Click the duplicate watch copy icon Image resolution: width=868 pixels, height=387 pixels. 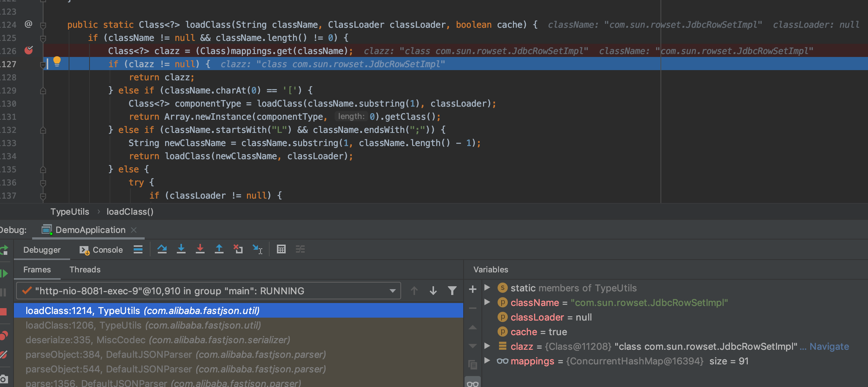click(x=472, y=364)
